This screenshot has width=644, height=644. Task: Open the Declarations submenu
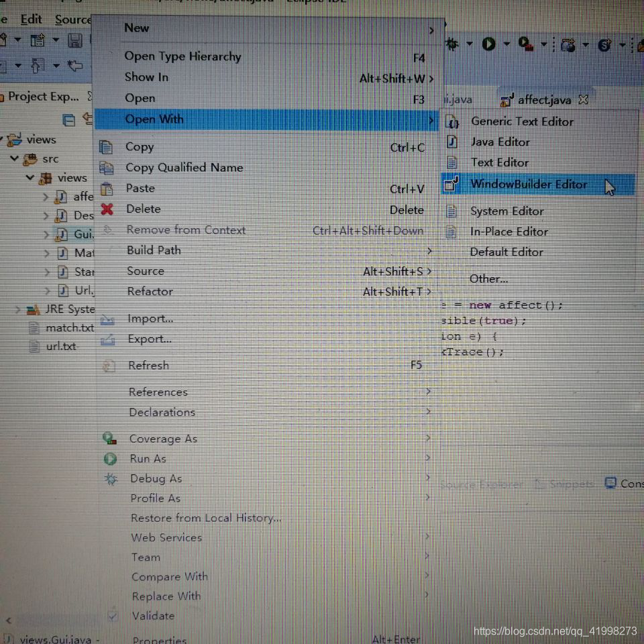coord(267,412)
